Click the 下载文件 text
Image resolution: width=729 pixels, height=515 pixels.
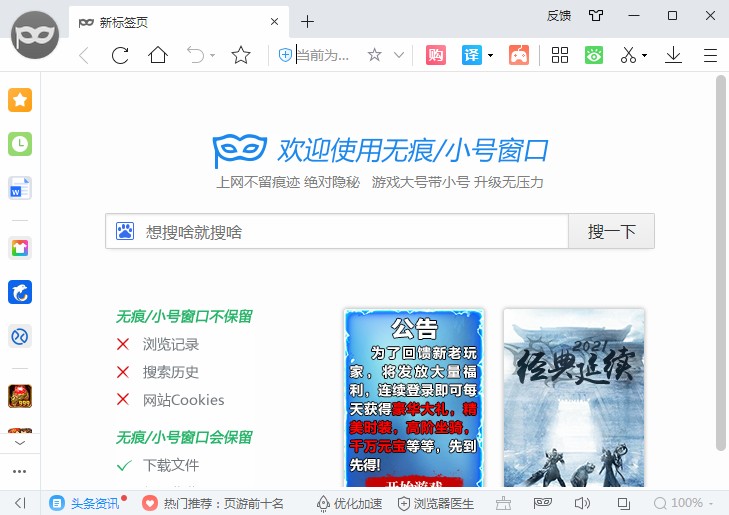point(171,465)
